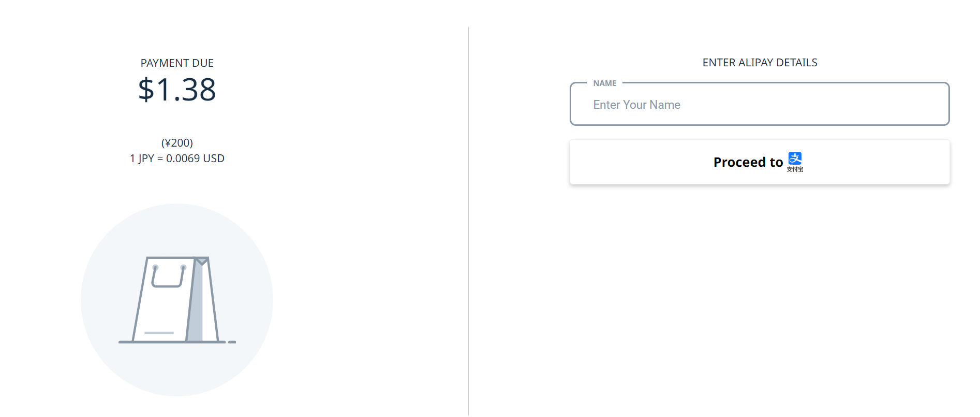This screenshot has width=980, height=417.
Task: Click the ground line beneath the bag
Action: [172, 342]
